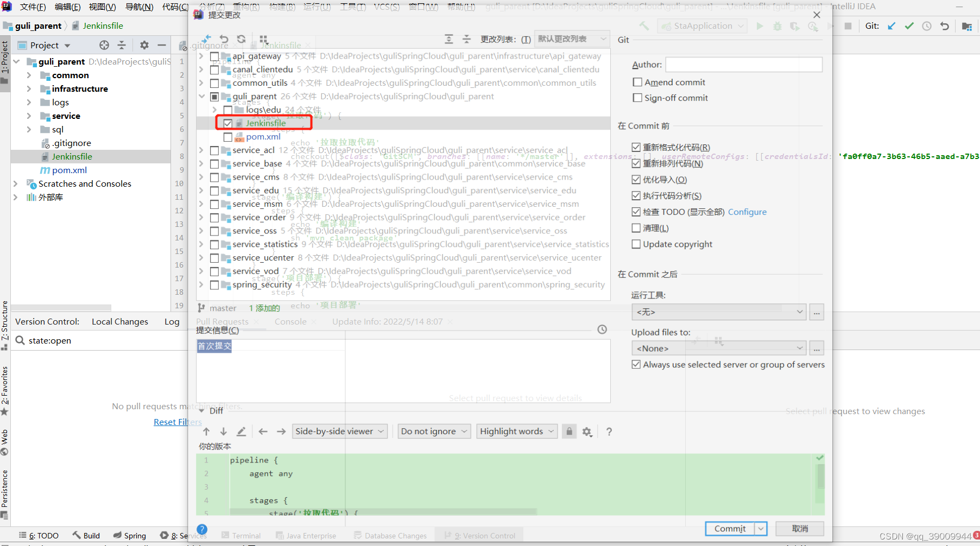This screenshot has height=546, width=980.
Task: Open the 视图(V) menu
Action: [x=102, y=7]
